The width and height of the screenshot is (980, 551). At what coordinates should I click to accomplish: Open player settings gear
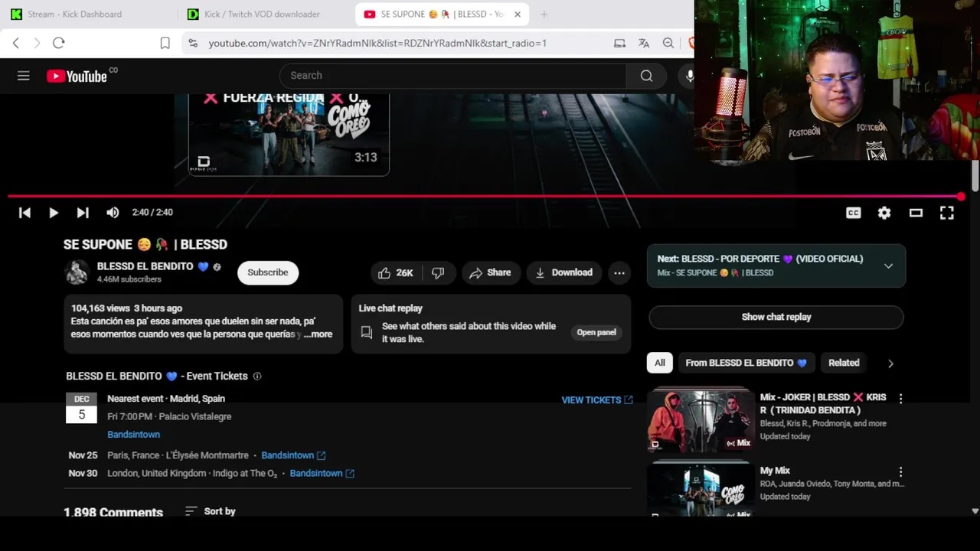click(884, 213)
